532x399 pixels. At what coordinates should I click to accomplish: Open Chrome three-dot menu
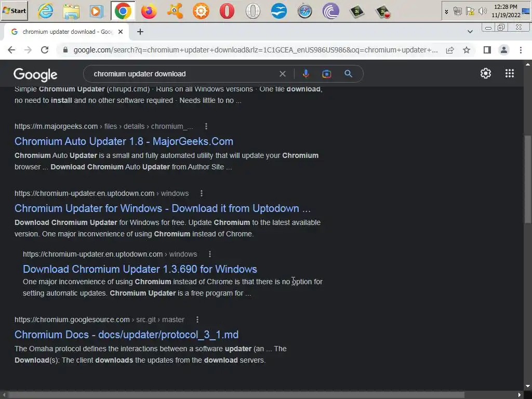click(521, 50)
